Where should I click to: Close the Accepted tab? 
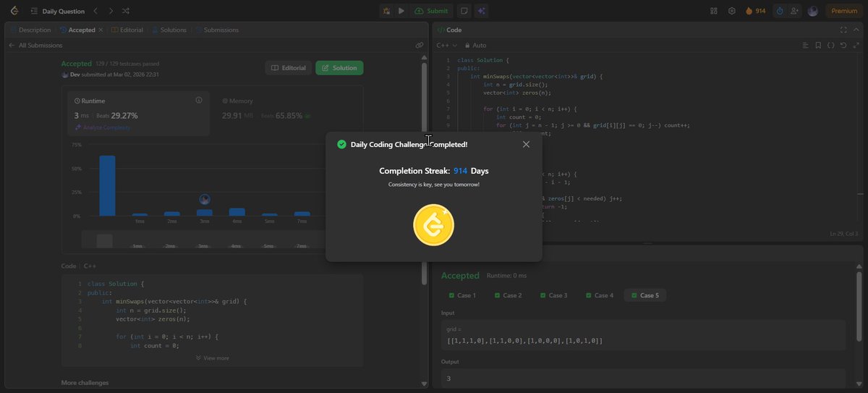pyautogui.click(x=101, y=30)
